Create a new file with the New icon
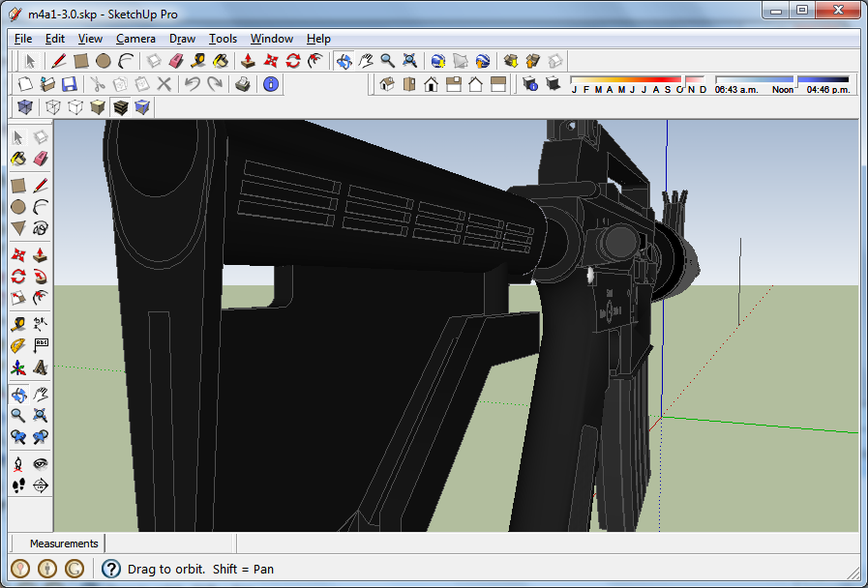Viewport: 868px width, 588px height. tap(25, 84)
